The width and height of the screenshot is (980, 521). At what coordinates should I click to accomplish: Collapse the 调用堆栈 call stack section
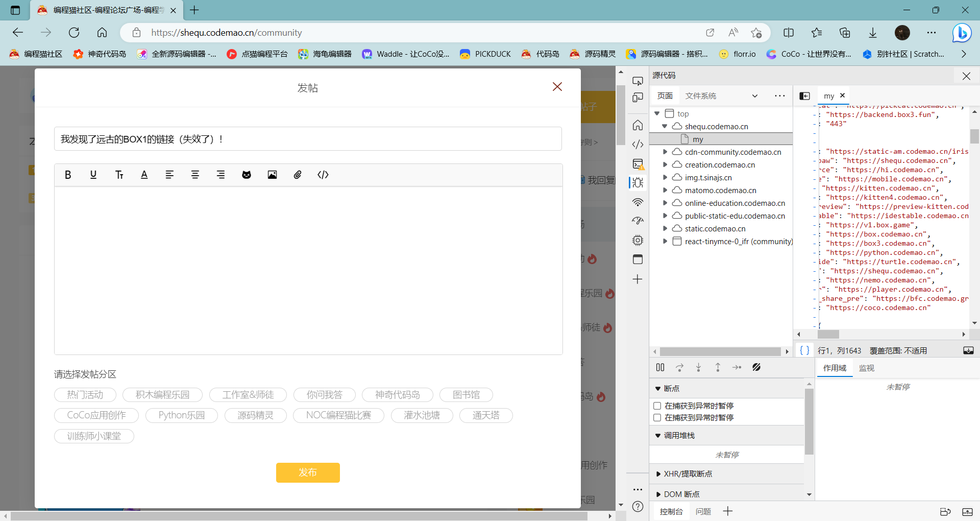tap(658, 436)
